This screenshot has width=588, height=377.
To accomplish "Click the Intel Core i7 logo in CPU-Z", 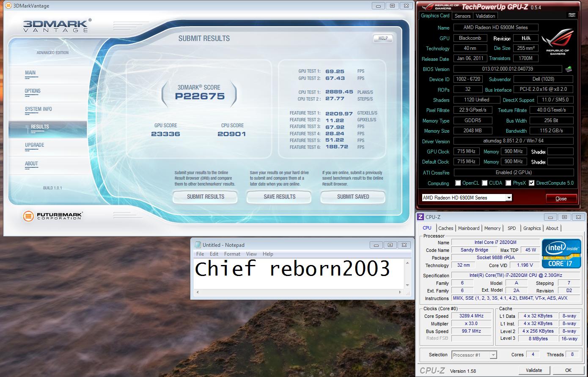I will (561, 254).
